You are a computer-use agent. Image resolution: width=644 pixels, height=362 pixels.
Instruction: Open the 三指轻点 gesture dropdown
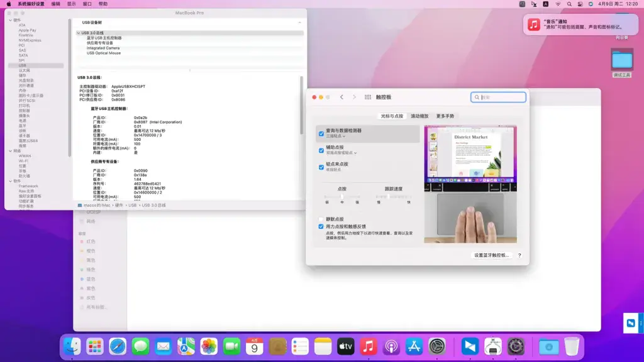coord(336,136)
